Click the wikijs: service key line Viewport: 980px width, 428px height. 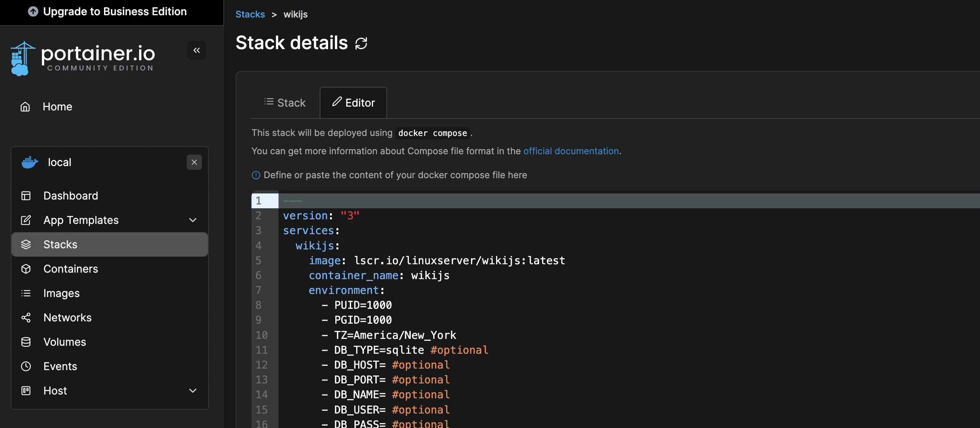(x=317, y=246)
